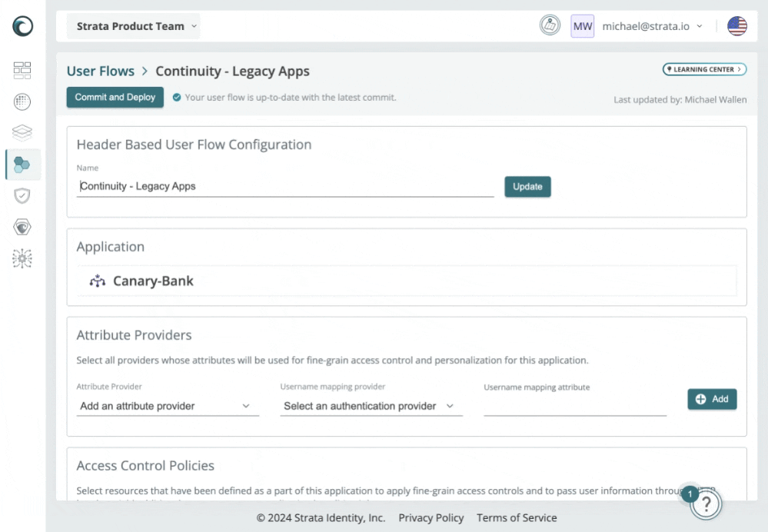Expand the michael@strata.io account menu
The image size is (768, 532).
652,26
